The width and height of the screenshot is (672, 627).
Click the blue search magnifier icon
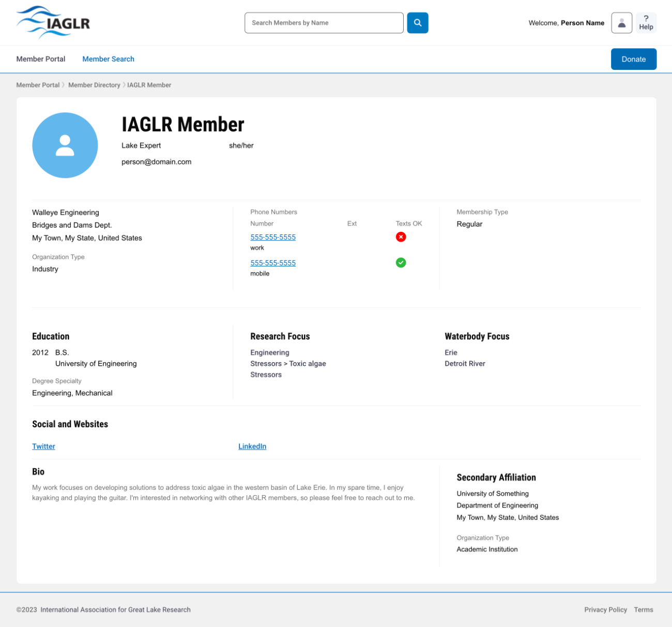point(418,23)
